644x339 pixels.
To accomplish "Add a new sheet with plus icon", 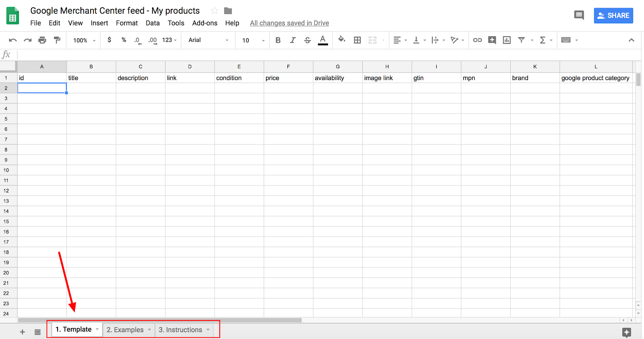I will point(23,332).
